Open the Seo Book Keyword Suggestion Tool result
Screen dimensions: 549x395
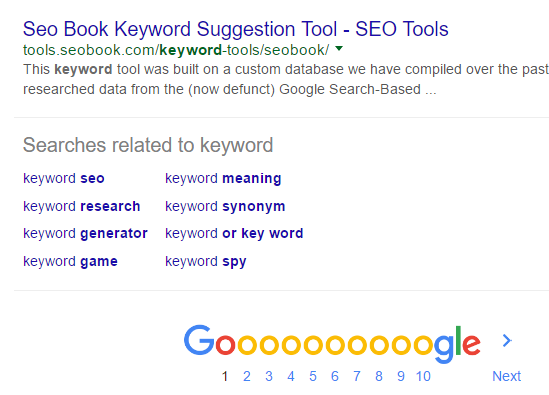[x=236, y=29]
